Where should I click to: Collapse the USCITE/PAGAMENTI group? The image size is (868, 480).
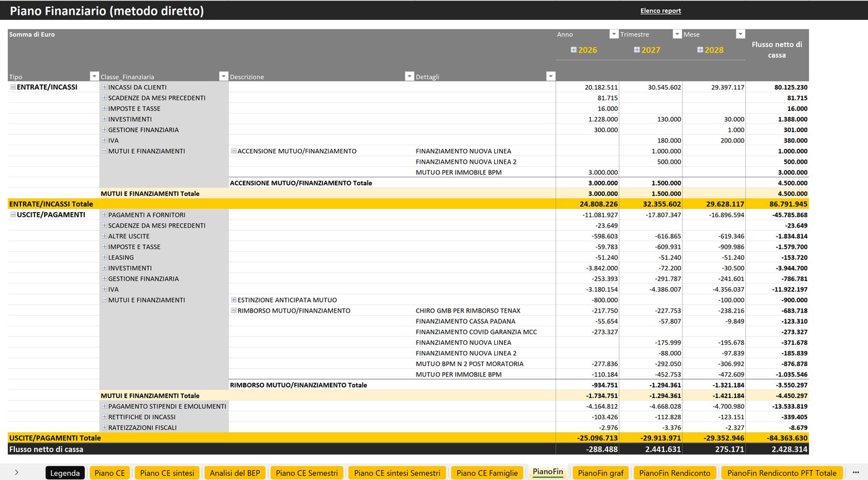tap(13, 215)
